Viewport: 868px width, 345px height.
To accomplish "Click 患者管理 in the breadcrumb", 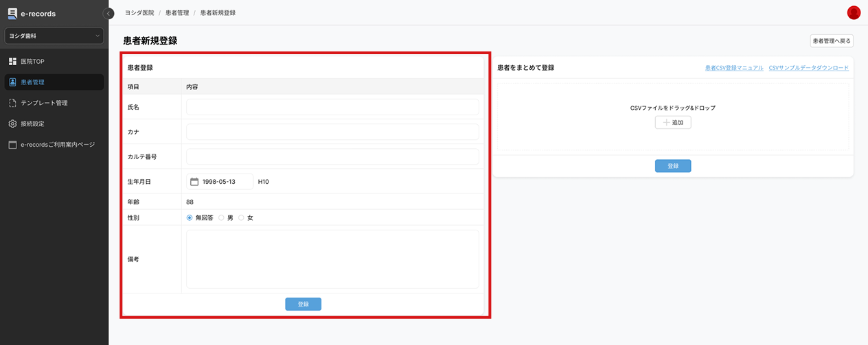I will (177, 13).
